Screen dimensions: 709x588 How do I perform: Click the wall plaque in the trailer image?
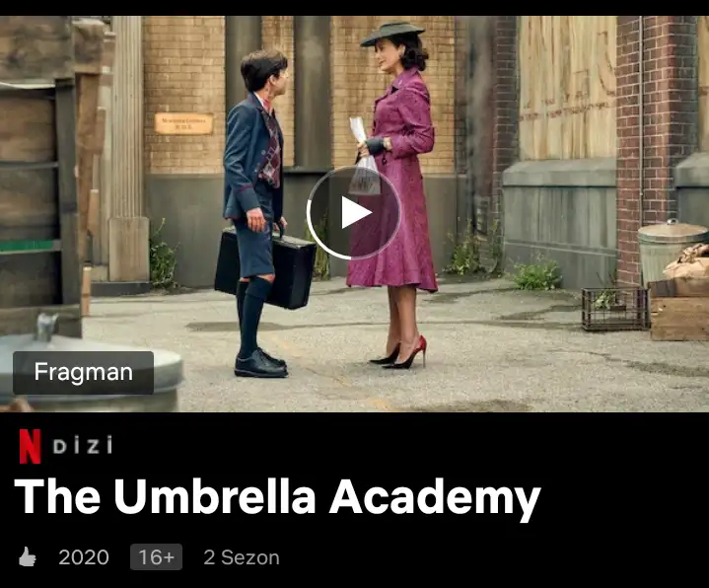click(x=184, y=124)
